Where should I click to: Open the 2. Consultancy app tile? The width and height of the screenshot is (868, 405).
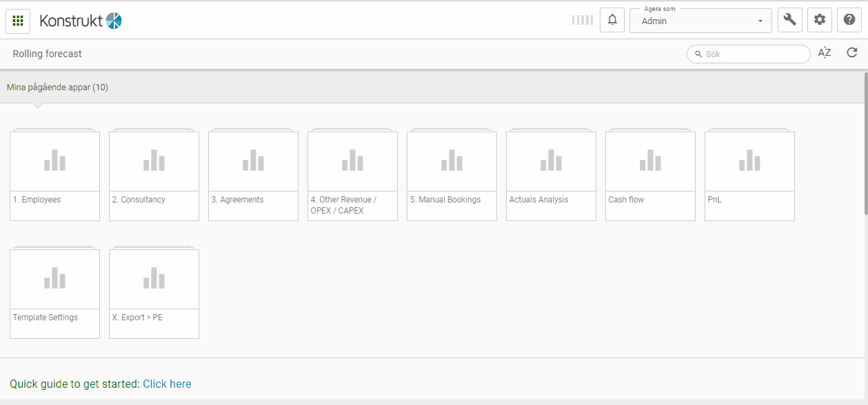(154, 176)
